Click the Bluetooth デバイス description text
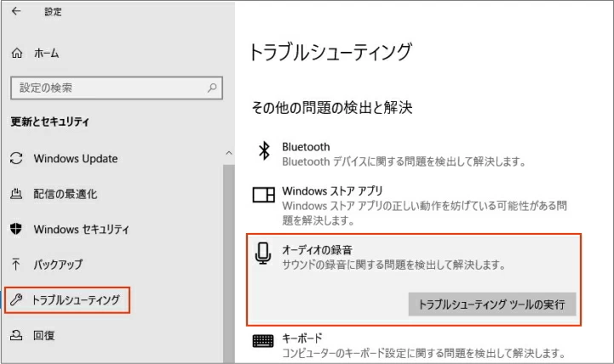Screen dimensions: 614x364 point(404,162)
